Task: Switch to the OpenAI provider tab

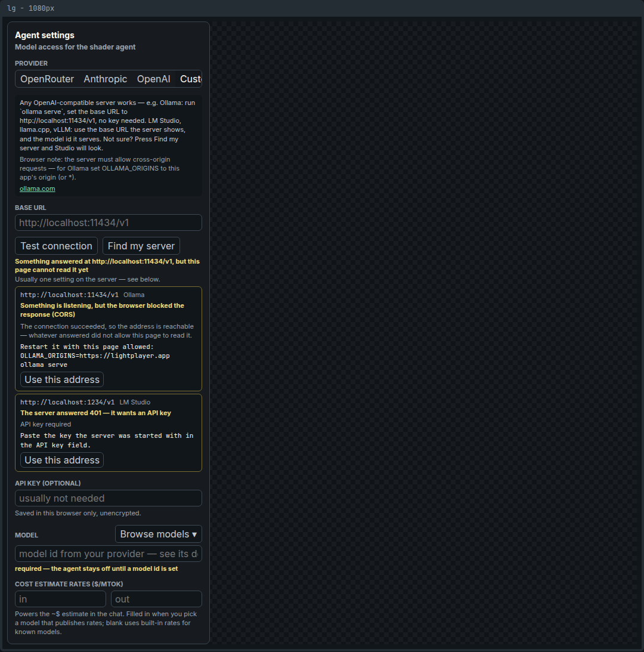Action: pos(154,79)
